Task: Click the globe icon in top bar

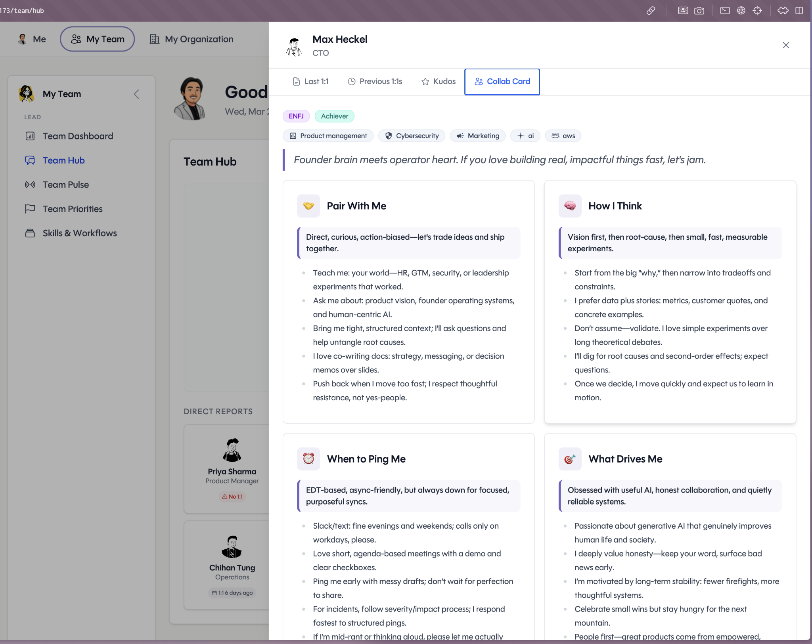Action: [741, 11]
